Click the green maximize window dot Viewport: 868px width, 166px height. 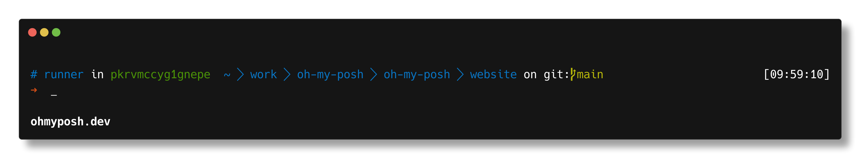tap(56, 32)
